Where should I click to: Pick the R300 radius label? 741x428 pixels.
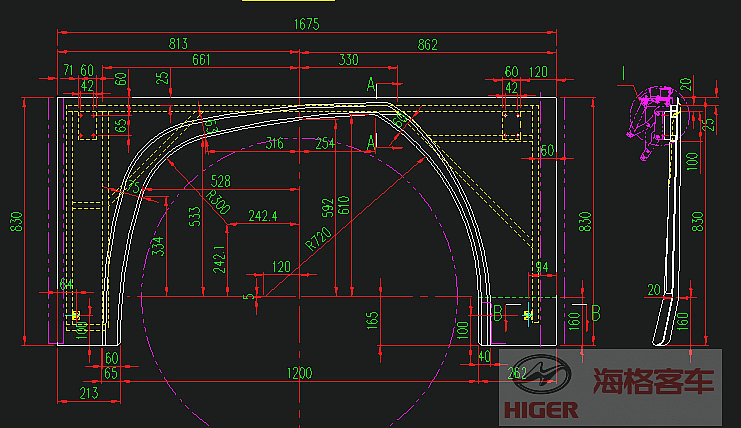pyautogui.click(x=218, y=202)
